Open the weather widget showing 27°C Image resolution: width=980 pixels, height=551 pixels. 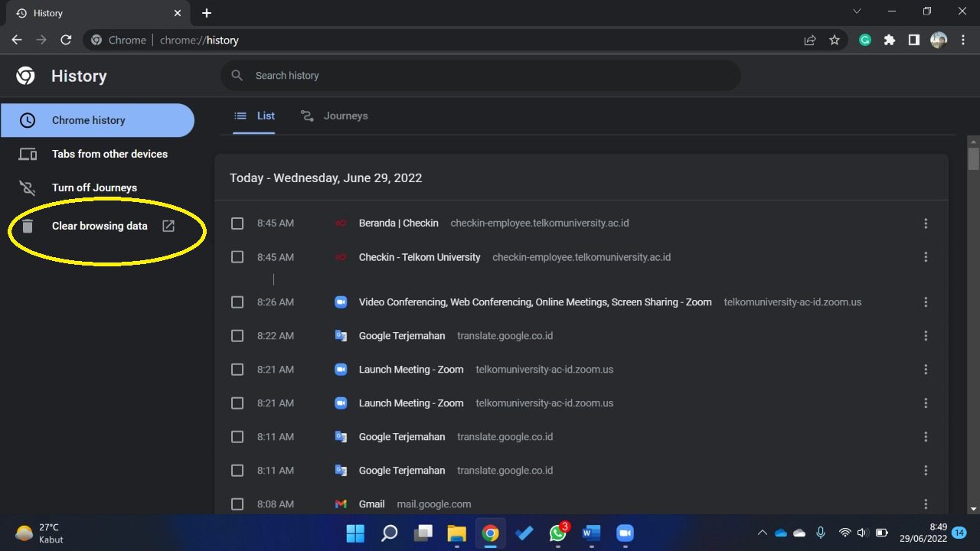point(40,533)
